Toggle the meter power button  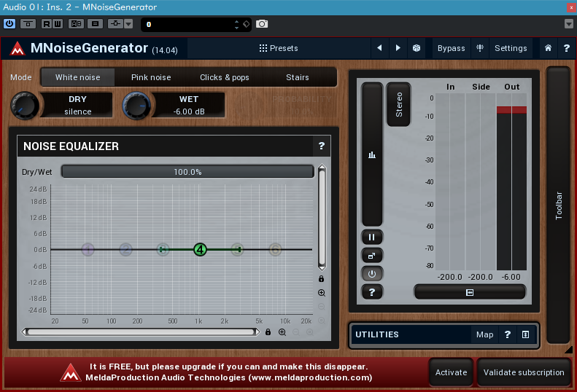tap(372, 274)
